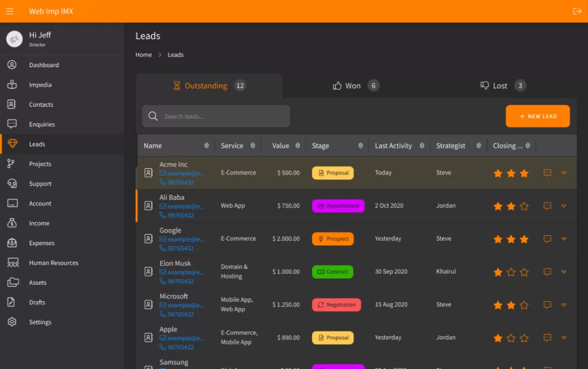Click the Dashboard icon in sidebar
The height and width of the screenshot is (369, 588).
pos(12,65)
